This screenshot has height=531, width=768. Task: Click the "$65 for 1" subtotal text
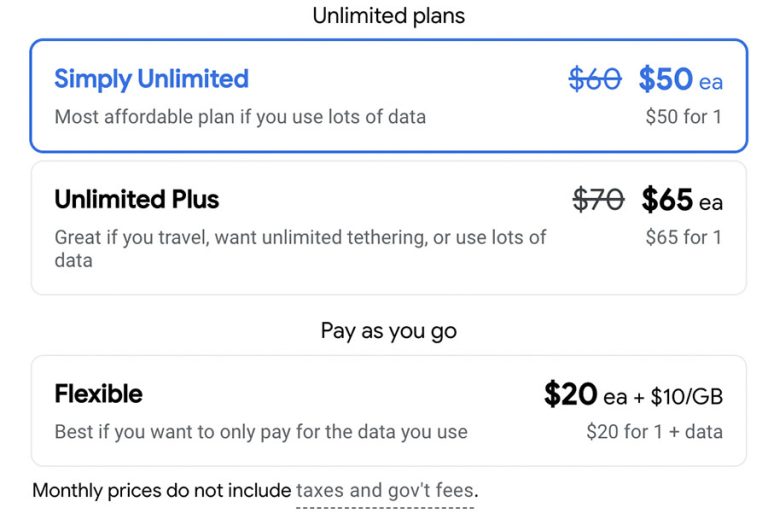683,238
